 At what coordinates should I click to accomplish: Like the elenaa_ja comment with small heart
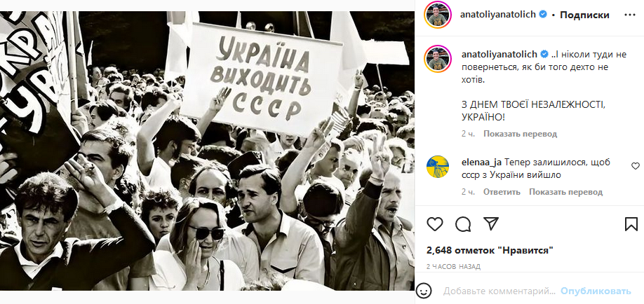pyautogui.click(x=636, y=166)
